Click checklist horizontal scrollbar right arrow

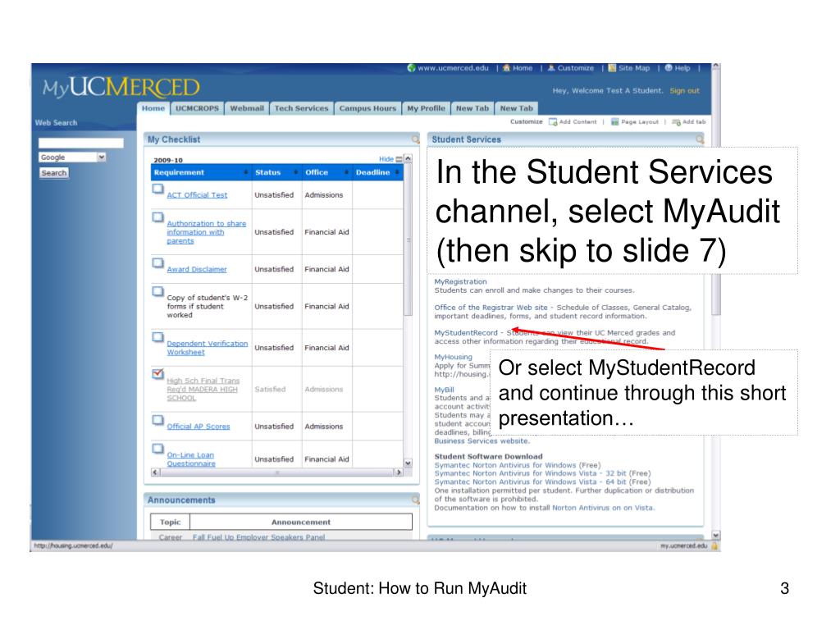click(x=398, y=472)
